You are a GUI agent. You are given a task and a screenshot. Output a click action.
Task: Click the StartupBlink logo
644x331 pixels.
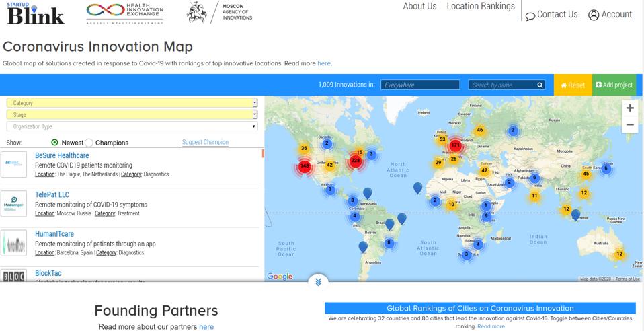(x=36, y=13)
